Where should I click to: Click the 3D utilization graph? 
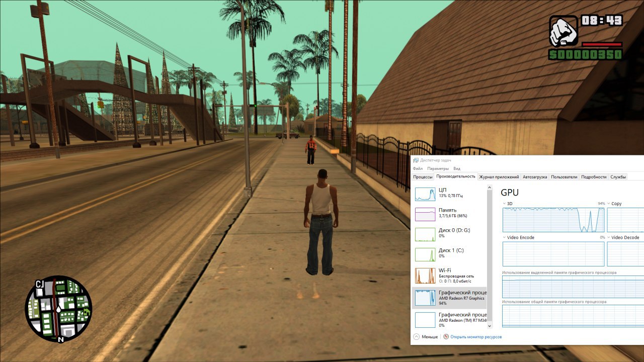click(553, 220)
